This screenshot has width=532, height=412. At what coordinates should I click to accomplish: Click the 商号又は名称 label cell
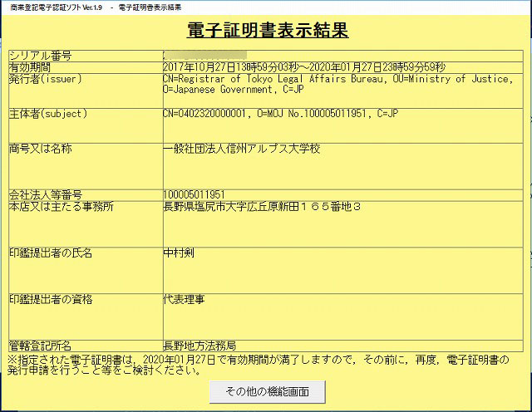pyautogui.click(x=40, y=150)
